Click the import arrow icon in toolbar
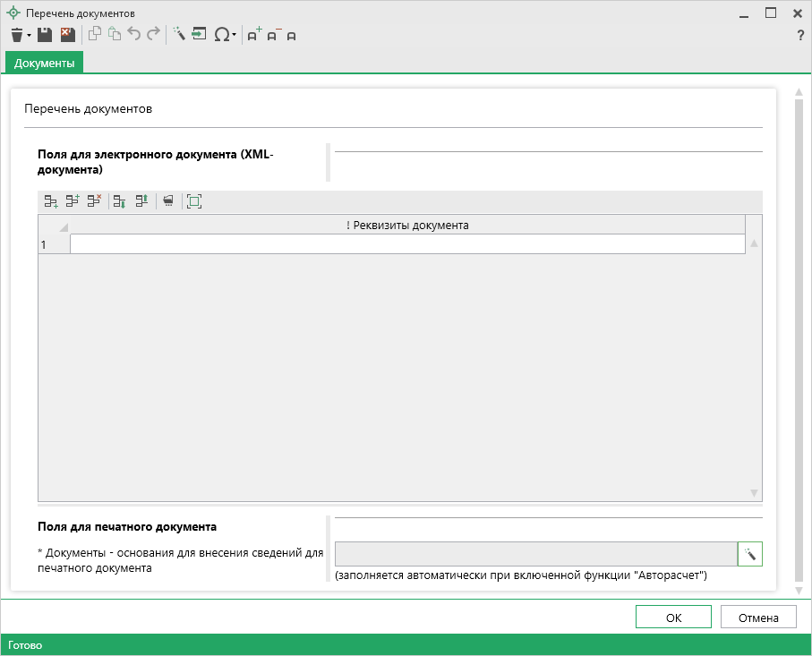Screen dimensions: 812x656 pyautogui.click(x=199, y=35)
